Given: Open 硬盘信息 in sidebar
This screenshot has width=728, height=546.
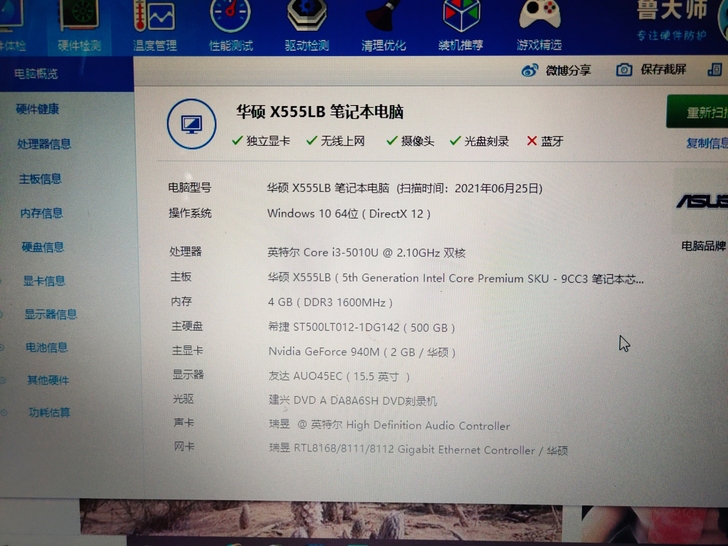Looking at the screenshot, I should point(43,247).
